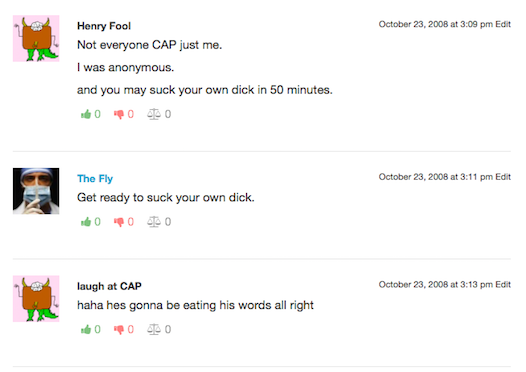Downvote The Fly's comment
Screen dimensions: 526x372
click(119, 222)
